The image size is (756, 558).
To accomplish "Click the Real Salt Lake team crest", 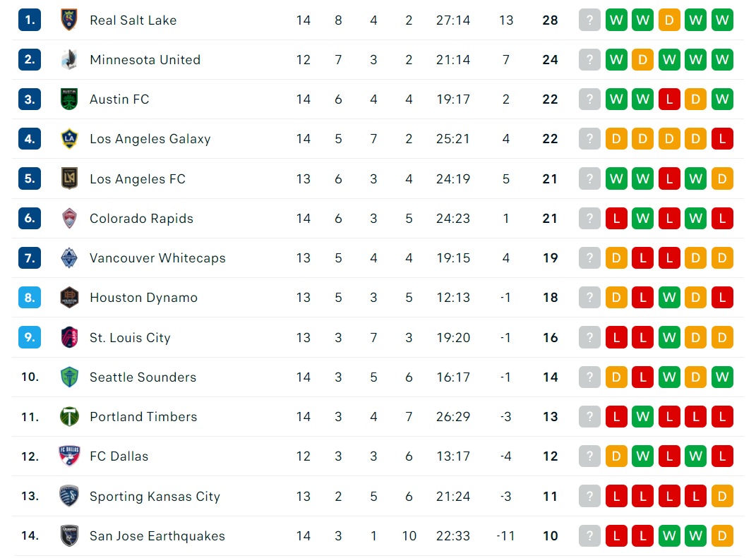I will coord(69,20).
